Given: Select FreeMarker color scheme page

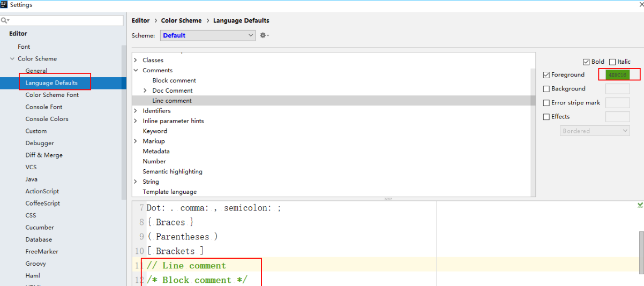Looking at the screenshot, I should pos(42,252).
